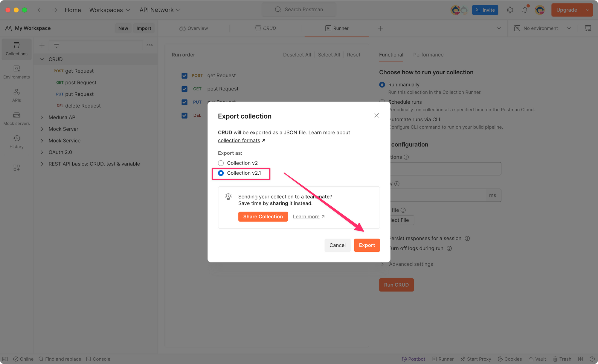Expand the Medusa API collection
The height and width of the screenshot is (364, 598).
[42, 117]
